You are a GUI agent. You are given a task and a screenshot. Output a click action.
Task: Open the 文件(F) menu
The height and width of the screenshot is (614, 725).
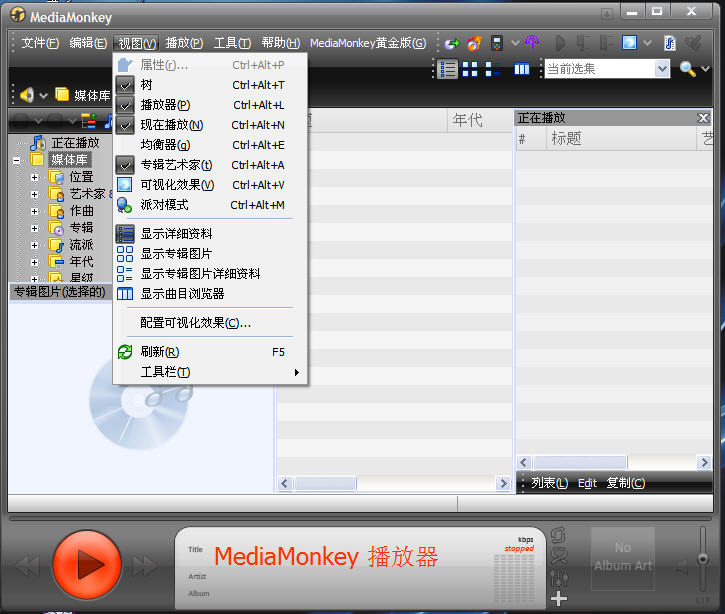[x=40, y=43]
